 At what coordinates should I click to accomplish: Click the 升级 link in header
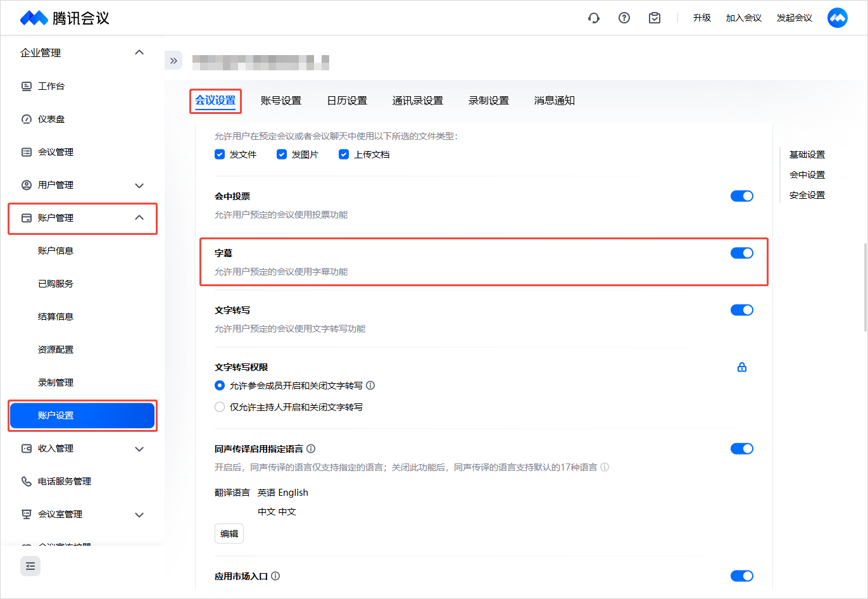tap(702, 18)
